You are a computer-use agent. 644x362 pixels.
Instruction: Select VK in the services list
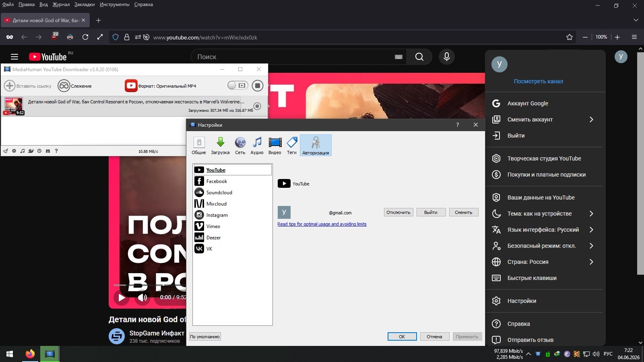pyautogui.click(x=233, y=249)
